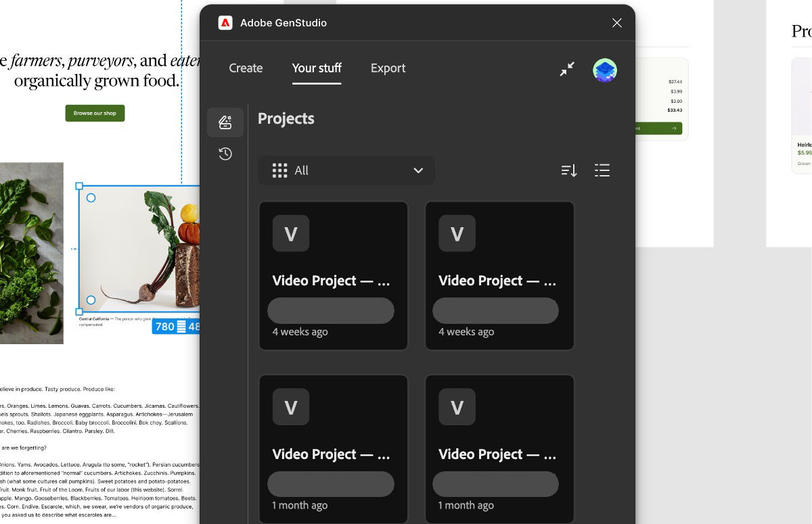The width and height of the screenshot is (812, 524).
Task: Open the Export tab
Action: coord(388,68)
